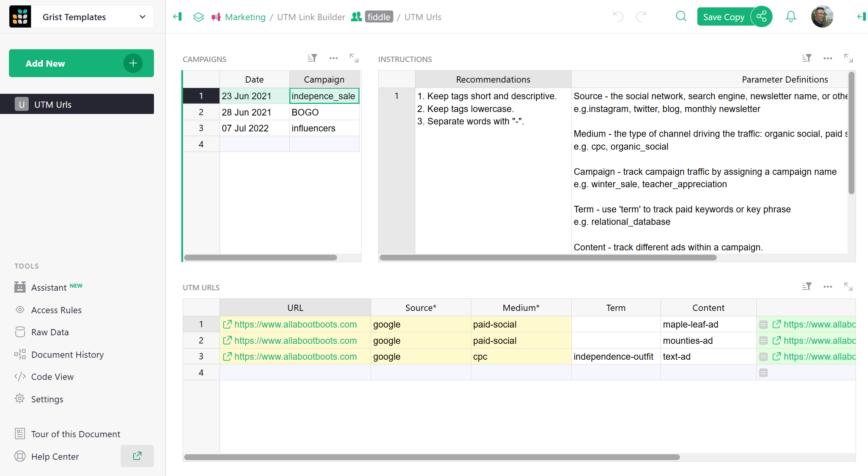Open Settings from the Tools section
The height and width of the screenshot is (476, 868).
[x=47, y=399]
